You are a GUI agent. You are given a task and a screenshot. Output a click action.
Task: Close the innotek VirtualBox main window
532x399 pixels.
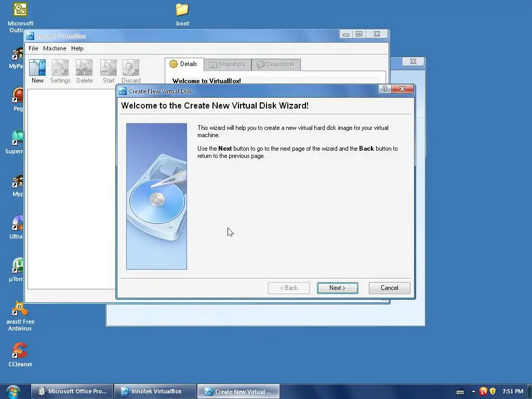(377, 34)
